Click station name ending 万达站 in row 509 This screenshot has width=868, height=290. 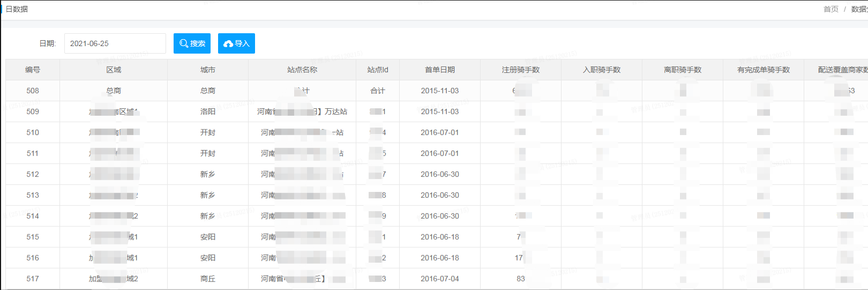click(x=302, y=111)
